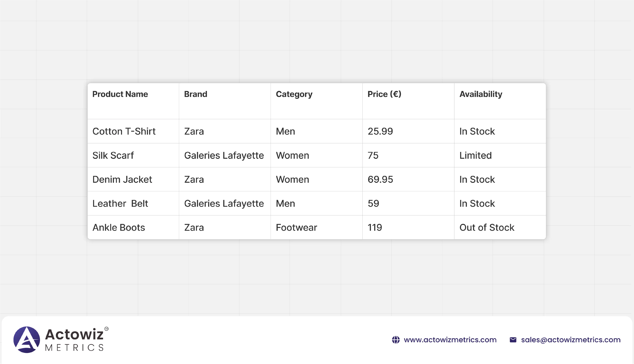The image size is (634, 364).
Task: Select the Leather Belt product cell
Action: [x=120, y=204]
